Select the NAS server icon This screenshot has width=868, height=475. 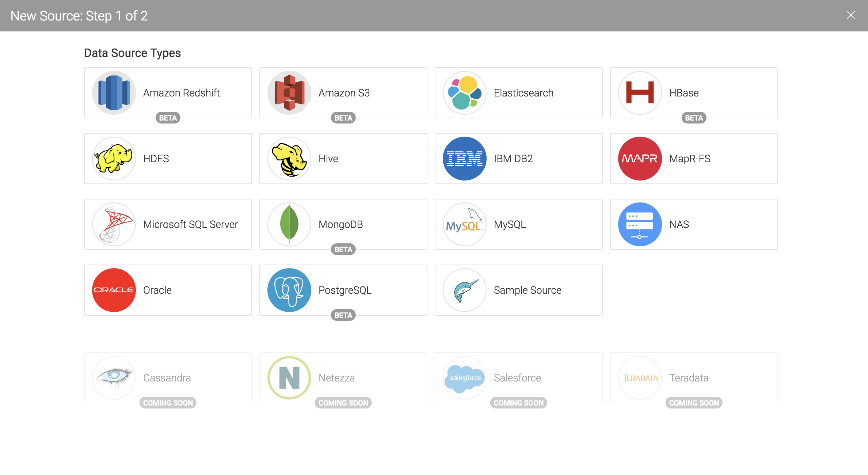[x=640, y=224]
